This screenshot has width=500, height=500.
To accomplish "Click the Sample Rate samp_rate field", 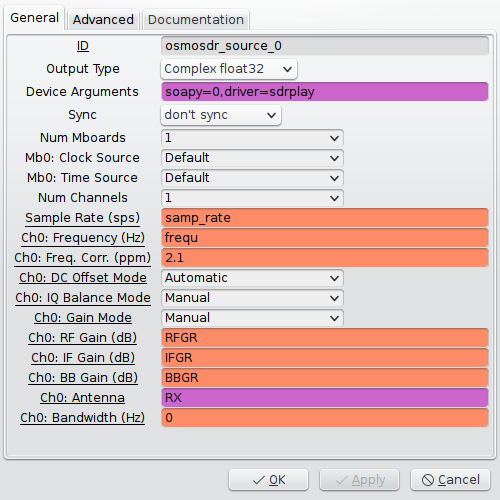I will [x=325, y=218].
